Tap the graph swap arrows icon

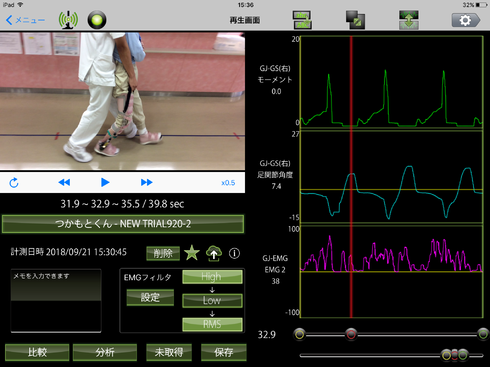click(x=409, y=20)
